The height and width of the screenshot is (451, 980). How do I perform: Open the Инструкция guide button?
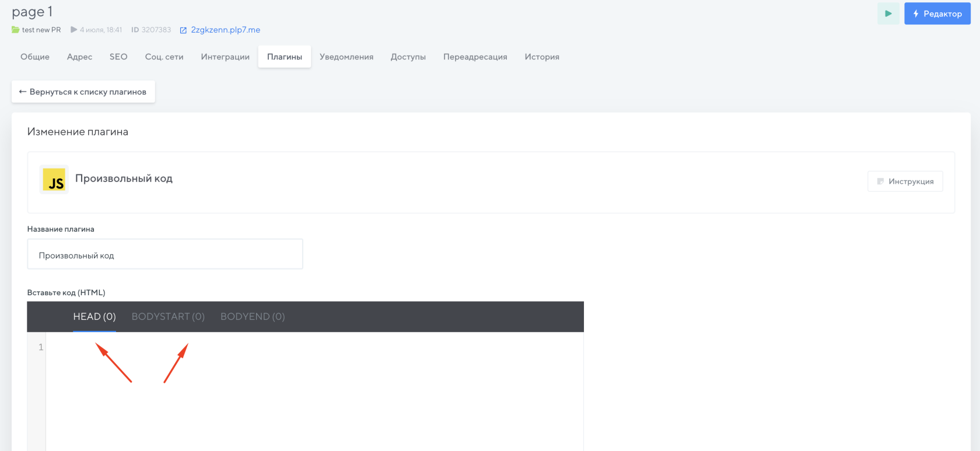pyautogui.click(x=905, y=181)
